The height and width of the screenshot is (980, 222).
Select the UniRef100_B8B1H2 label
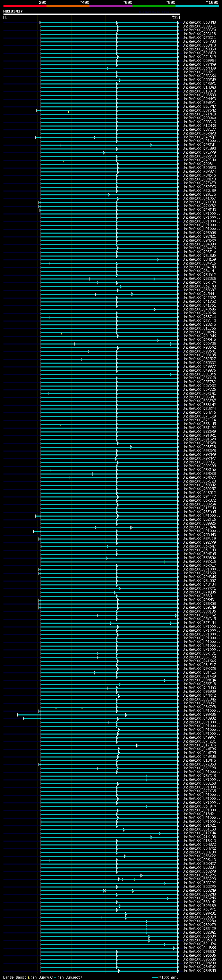tap(199, 405)
